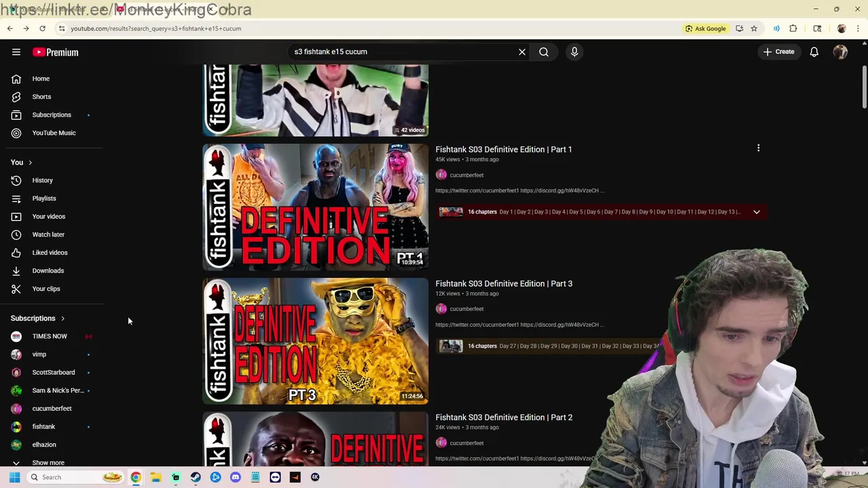Open cucumberfeet channel under Part 3
This screenshot has height=488, width=868.
[x=467, y=309]
